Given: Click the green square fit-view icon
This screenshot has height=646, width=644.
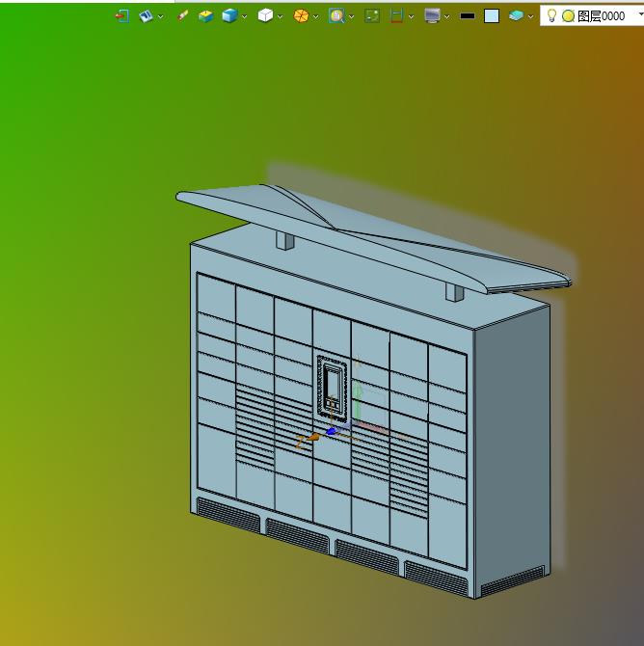Looking at the screenshot, I should [372, 16].
